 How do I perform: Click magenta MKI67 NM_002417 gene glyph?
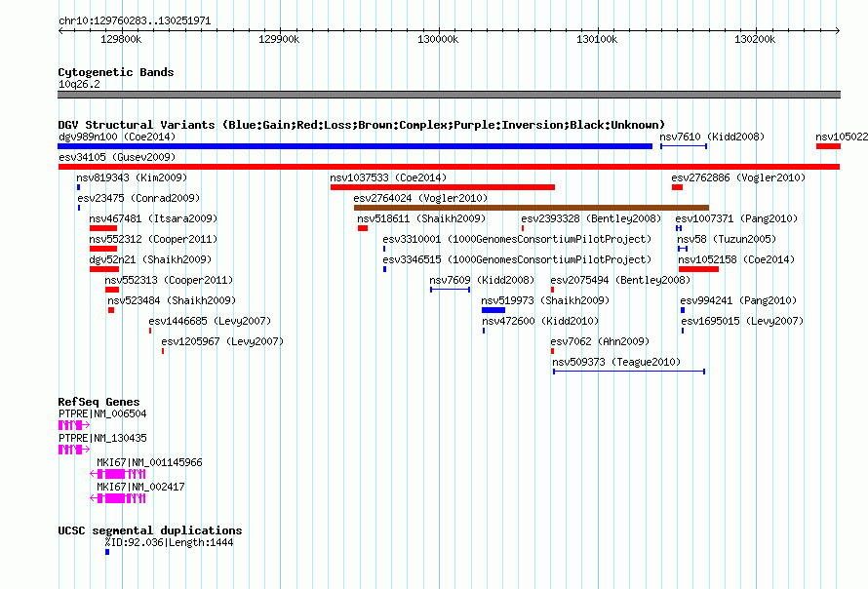pos(118,498)
